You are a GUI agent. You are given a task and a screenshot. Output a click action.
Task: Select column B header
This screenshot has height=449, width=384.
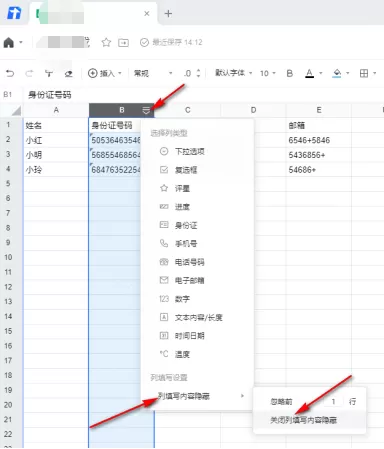tap(122, 110)
